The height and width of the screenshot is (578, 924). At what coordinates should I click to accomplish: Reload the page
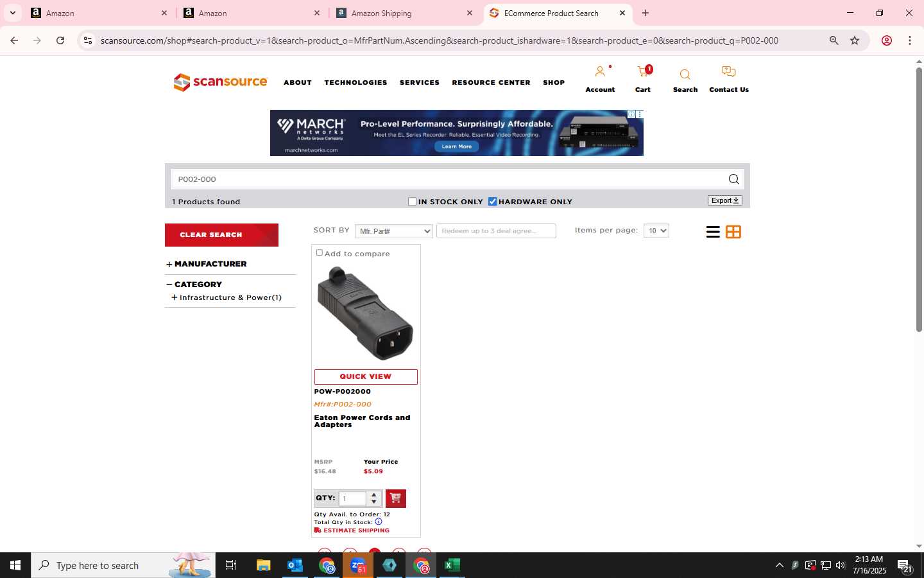coord(60,40)
